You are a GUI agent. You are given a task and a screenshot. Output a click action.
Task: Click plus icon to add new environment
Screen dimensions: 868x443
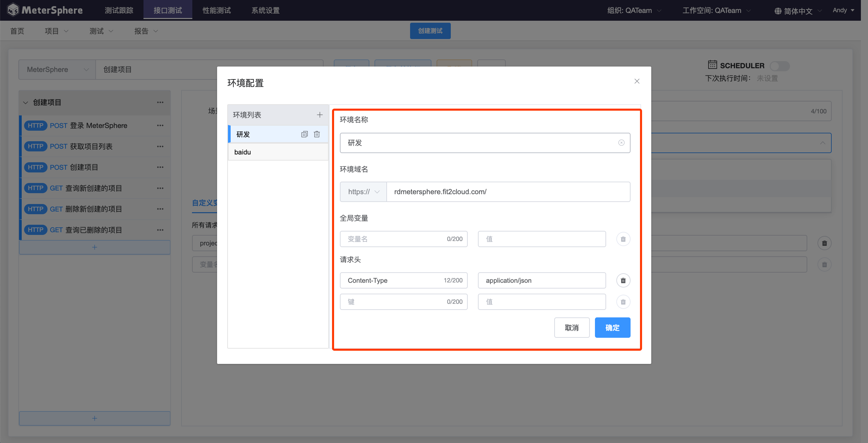tap(320, 115)
